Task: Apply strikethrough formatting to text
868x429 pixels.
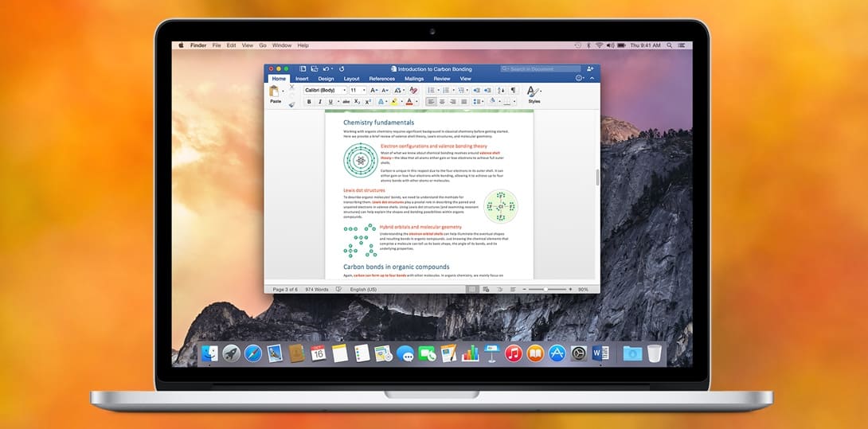Action: pyautogui.click(x=346, y=102)
